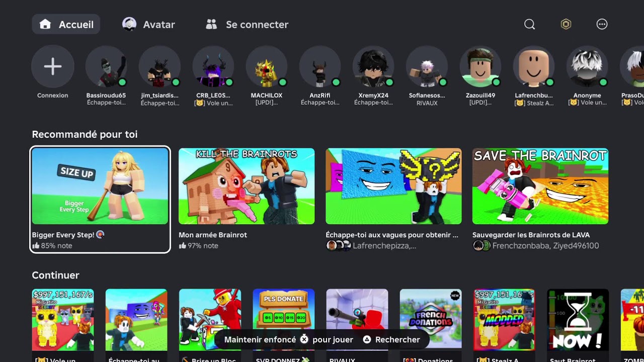Viewport: 644px width, 362px height.
Task: Open the MODDED Stealz A thumbnail
Action: (x=504, y=319)
